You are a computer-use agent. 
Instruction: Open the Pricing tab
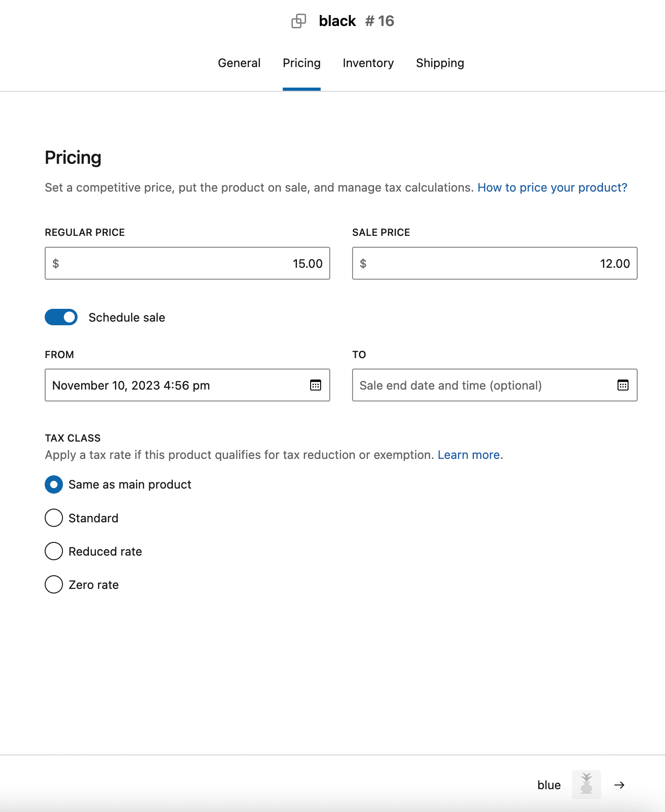[301, 63]
